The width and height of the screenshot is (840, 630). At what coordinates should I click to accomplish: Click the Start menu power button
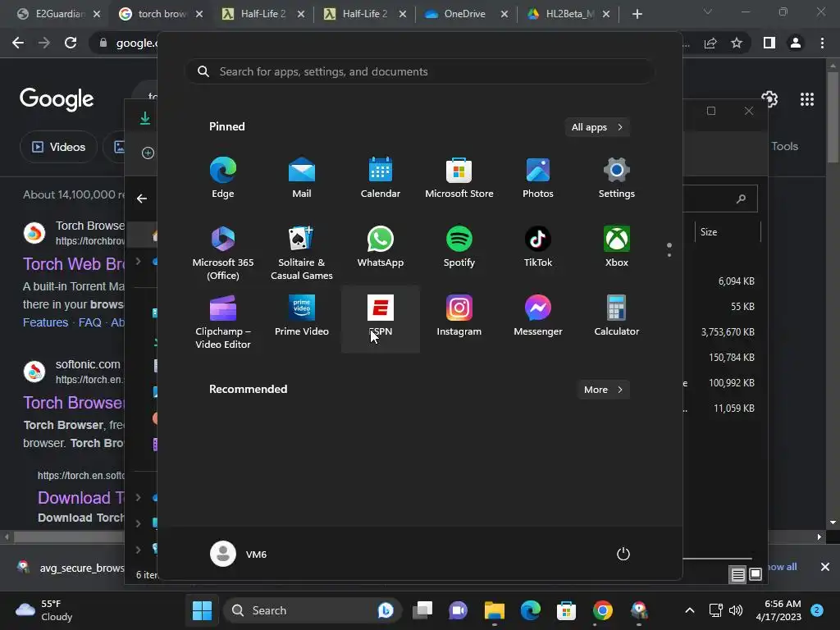point(623,554)
